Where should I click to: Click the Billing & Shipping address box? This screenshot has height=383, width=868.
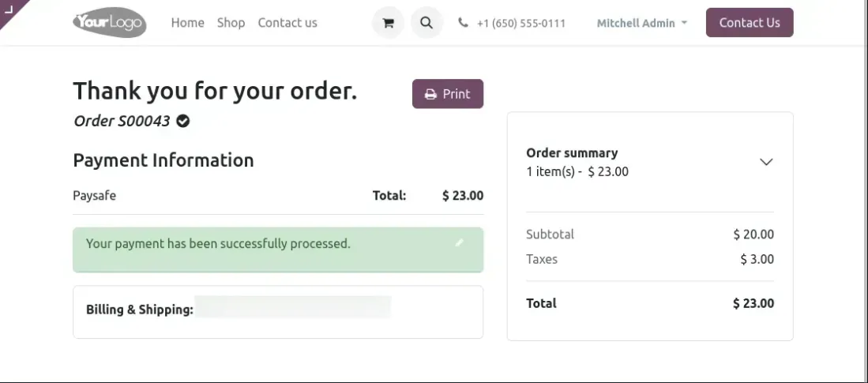(277, 311)
